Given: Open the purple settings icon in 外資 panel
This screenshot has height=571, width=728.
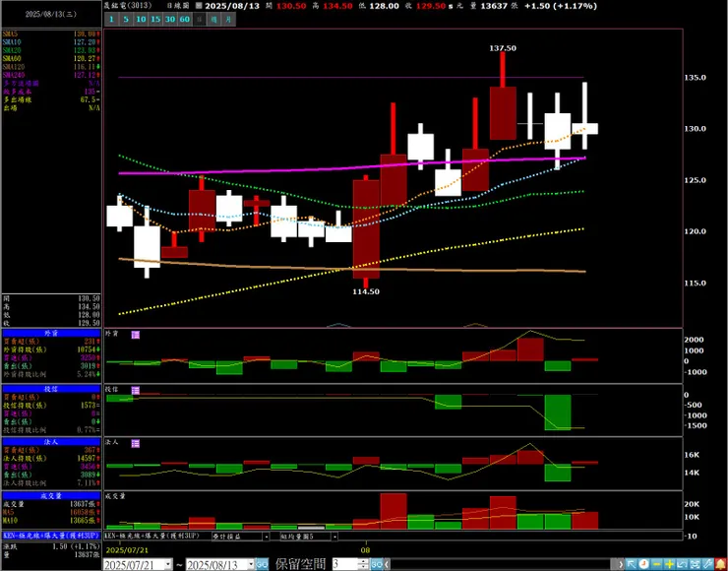Looking at the screenshot, I should click(136, 335).
